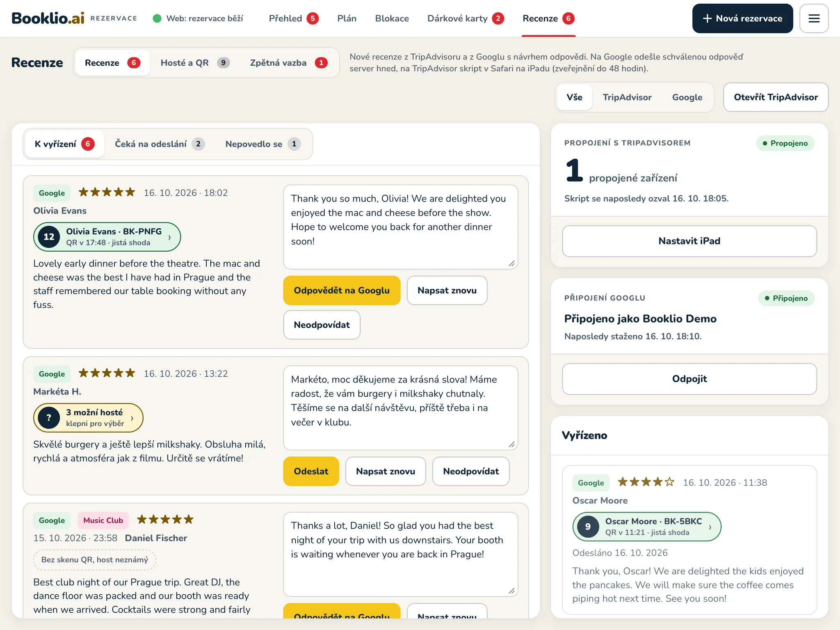Create a new reservation with Nová rezervace
Viewport: 840px width, 630px height.
pos(742,18)
